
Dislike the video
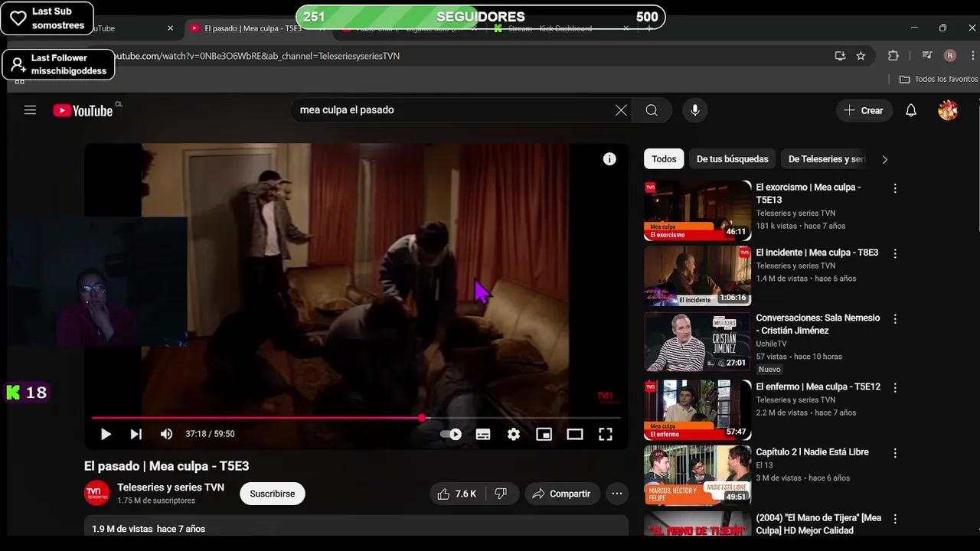(x=501, y=494)
